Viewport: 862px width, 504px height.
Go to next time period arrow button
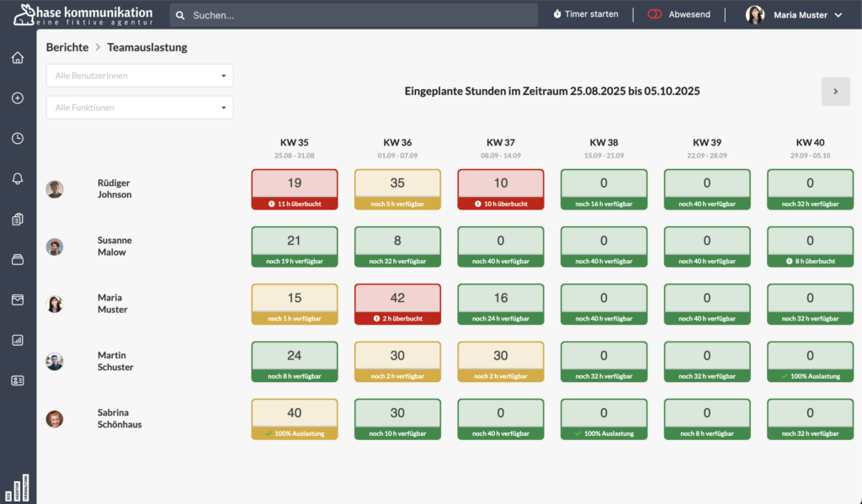[x=835, y=91]
